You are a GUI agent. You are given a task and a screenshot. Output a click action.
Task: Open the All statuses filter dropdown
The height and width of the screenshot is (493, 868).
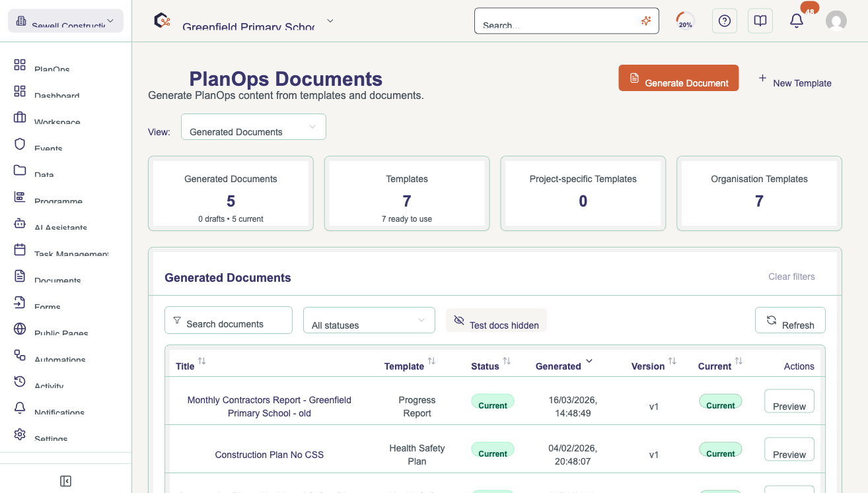point(369,320)
